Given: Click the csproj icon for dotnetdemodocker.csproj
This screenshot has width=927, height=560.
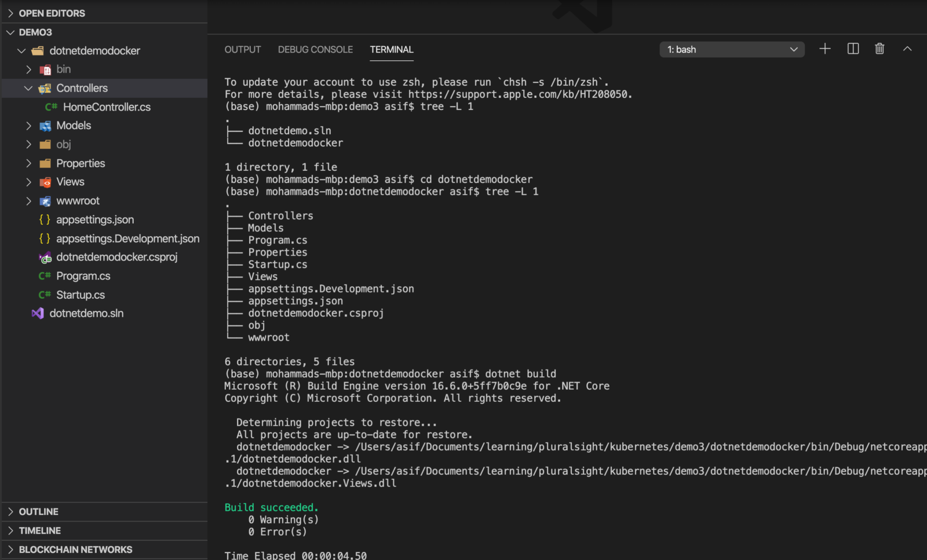Looking at the screenshot, I should click(x=45, y=257).
